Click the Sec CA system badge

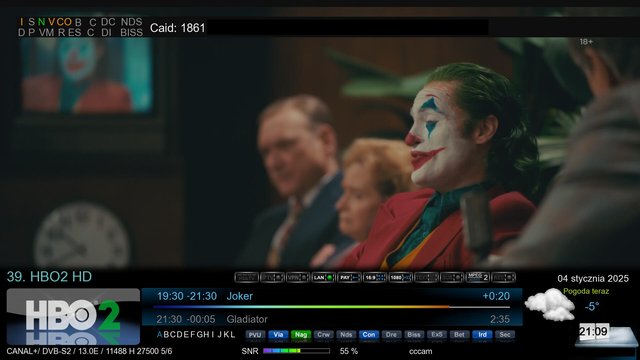(505, 335)
